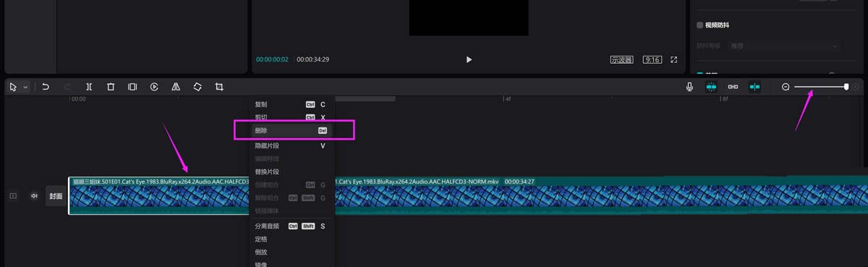Screen dimensions: 868x267
Task: Mute the video track audio
Action: click(x=34, y=195)
